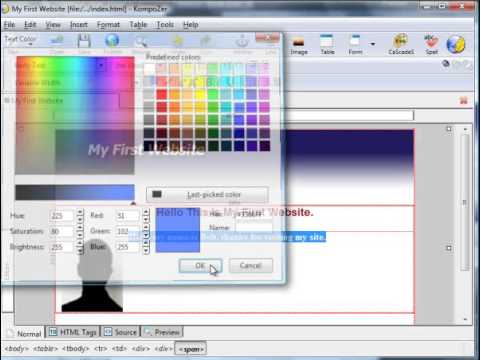Open the Table menu
Viewport: 480px width, 360px height.
click(138, 25)
